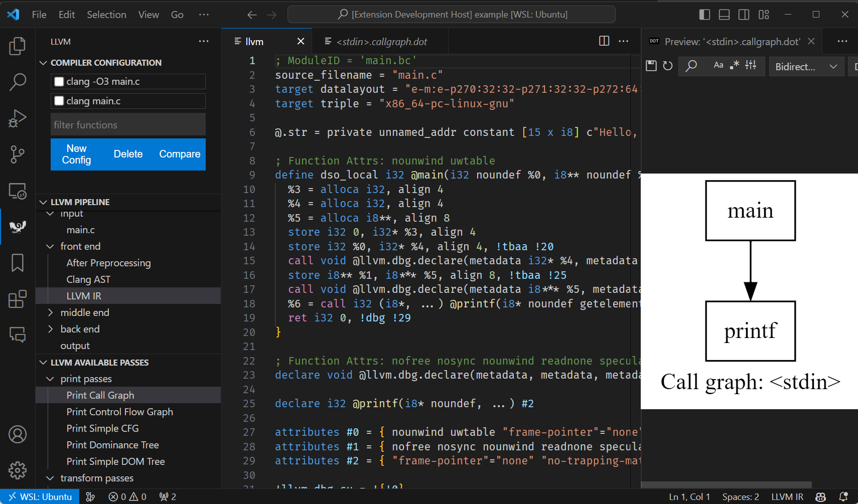Open the Bidirectional direction dropdown

point(806,66)
